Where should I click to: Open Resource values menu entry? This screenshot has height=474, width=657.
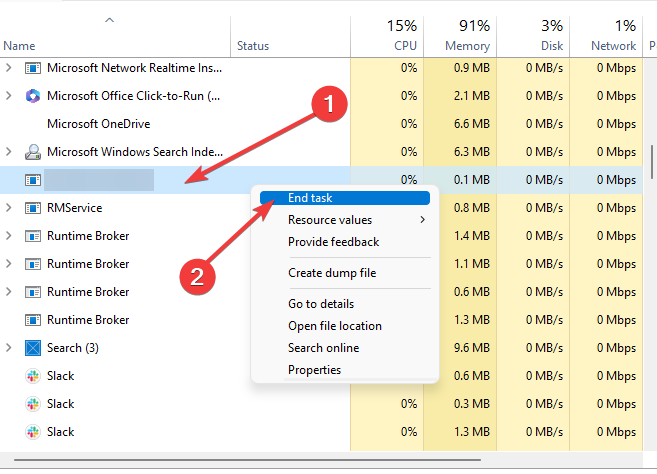345,220
